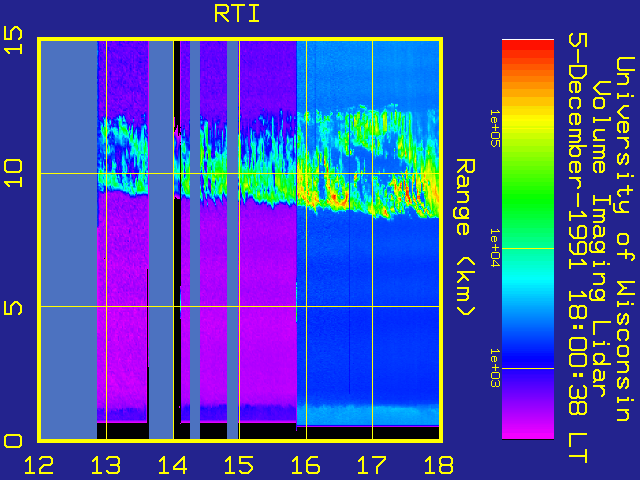Click x-axis tick label 15
640x480 pixels.
coord(239,465)
